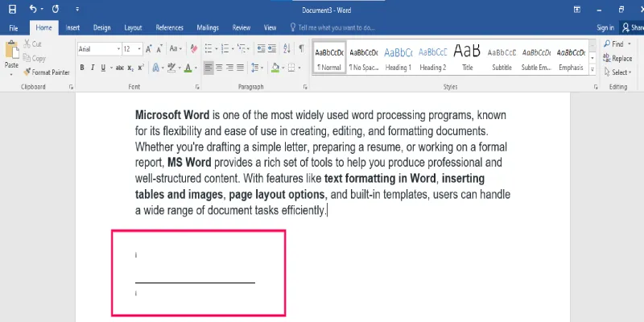Viewport: 644px width, 322px height.
Task: Switch to the Design tab
Action: (x=102, y=28)
